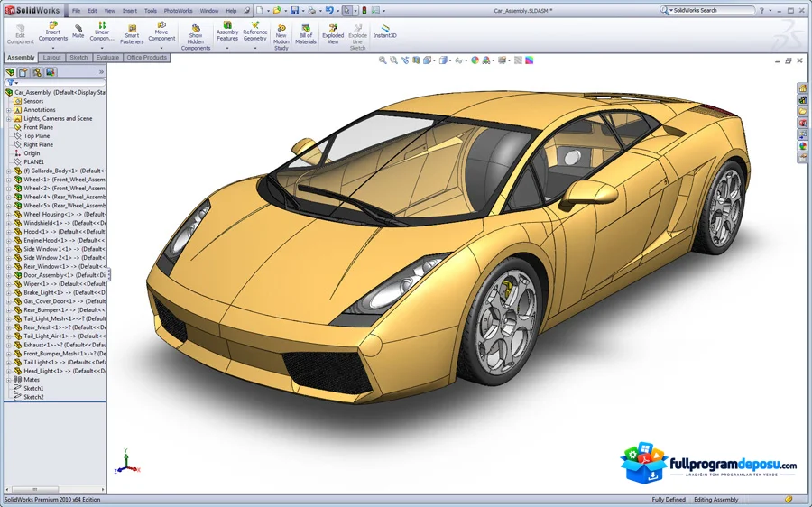The height and width of the screenshot is (507, 812).
Task: Click Smart Fasteners
Action: (x=132, y=34)
